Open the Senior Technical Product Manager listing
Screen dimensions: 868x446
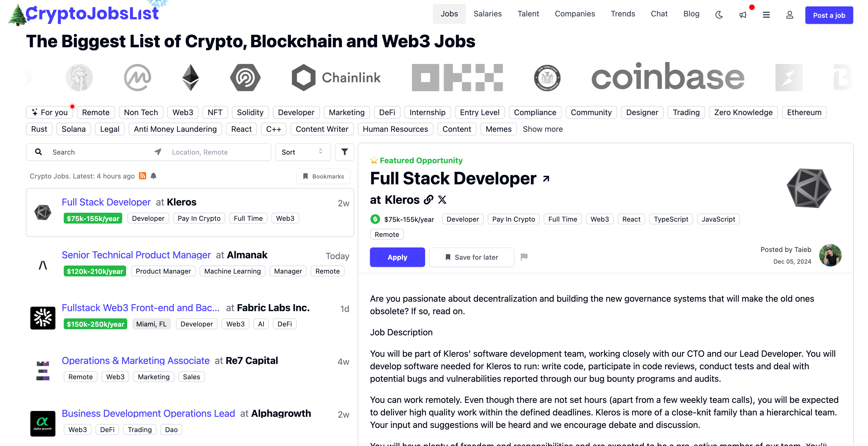tap(136, 255)
